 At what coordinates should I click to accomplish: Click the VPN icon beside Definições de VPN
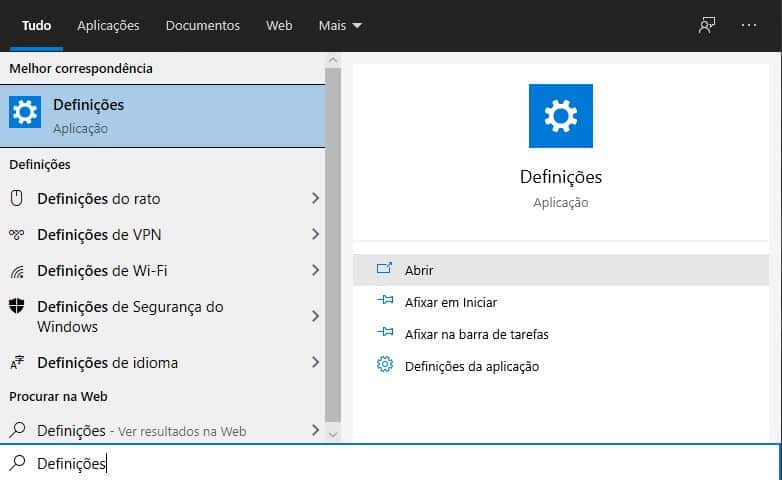(x=16, y=235)
